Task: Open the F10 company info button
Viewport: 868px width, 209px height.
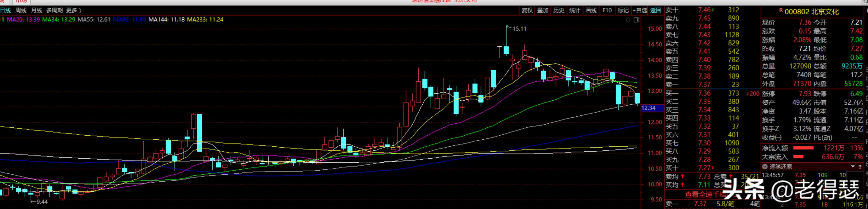Action: tap(607, 10)
